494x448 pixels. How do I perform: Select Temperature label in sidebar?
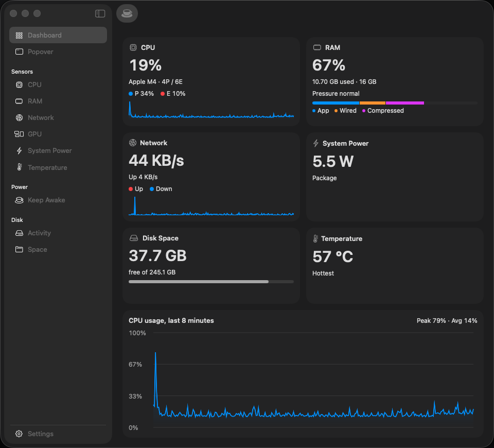[x=47, y=167]
